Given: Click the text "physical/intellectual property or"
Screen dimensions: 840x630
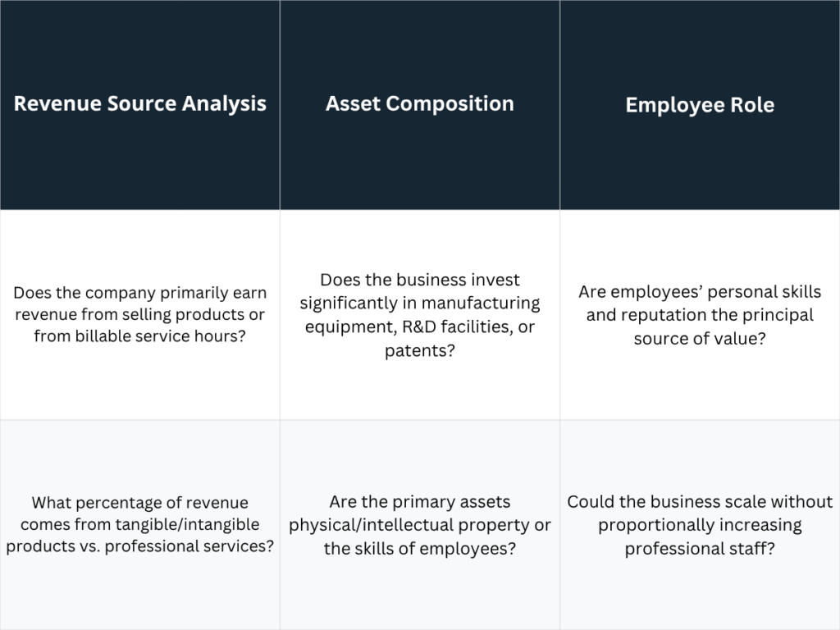Looking at the screenshot, I should click(419, 525).
